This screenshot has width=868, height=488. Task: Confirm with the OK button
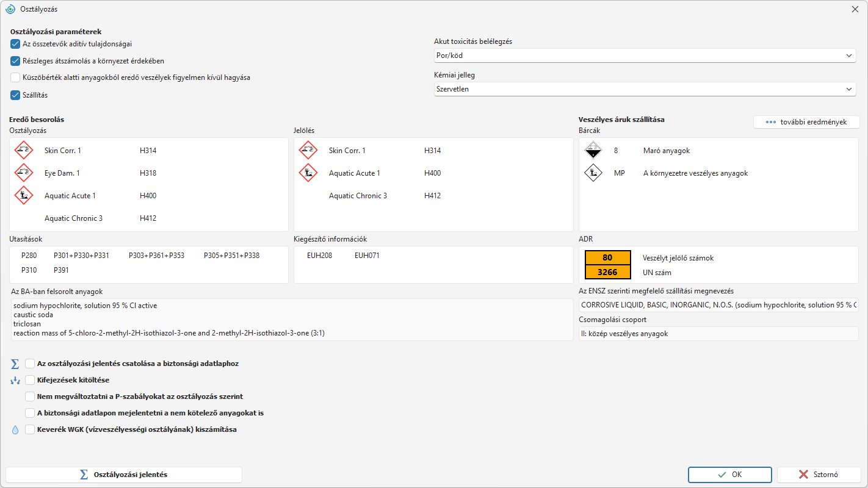click(730, 475)
